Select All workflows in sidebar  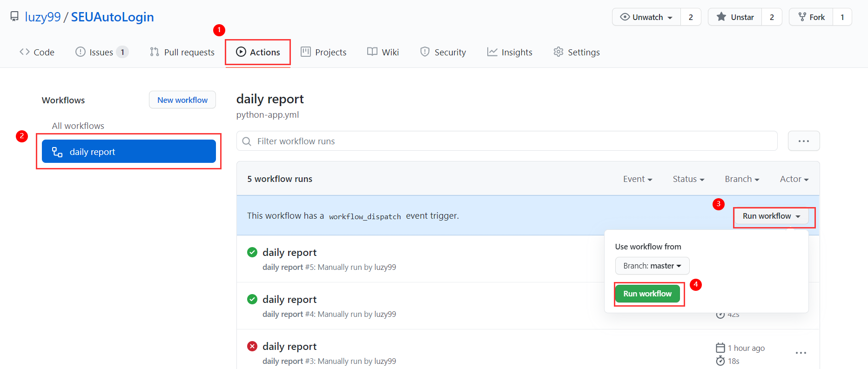pyautogui.click(x=78, y=126)
